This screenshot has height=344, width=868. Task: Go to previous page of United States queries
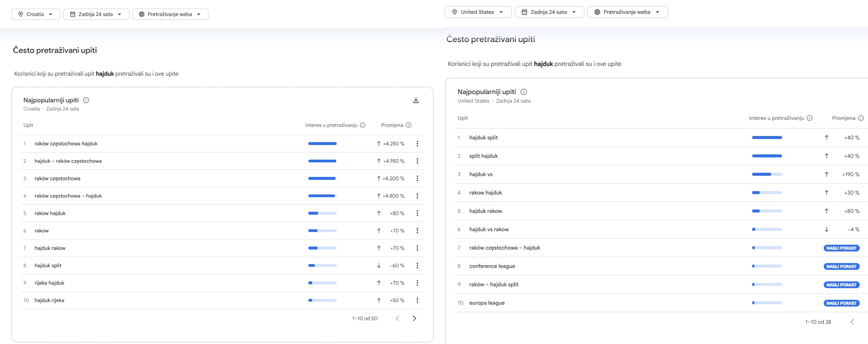852,322
